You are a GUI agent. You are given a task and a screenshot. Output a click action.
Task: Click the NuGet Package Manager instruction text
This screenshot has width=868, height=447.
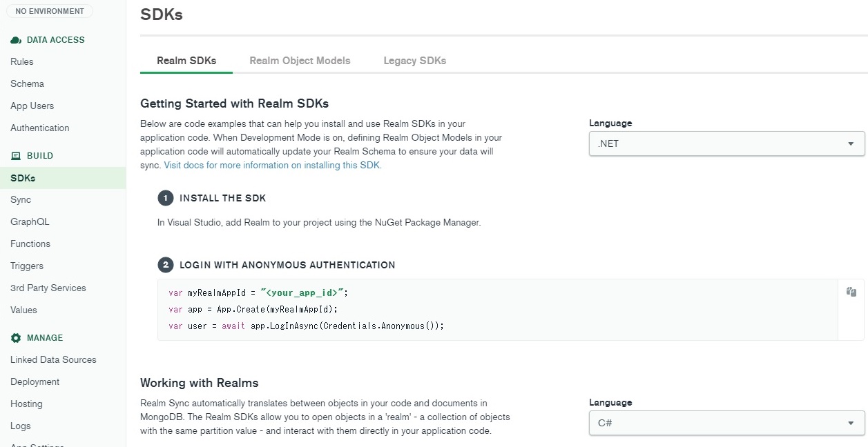319,223
